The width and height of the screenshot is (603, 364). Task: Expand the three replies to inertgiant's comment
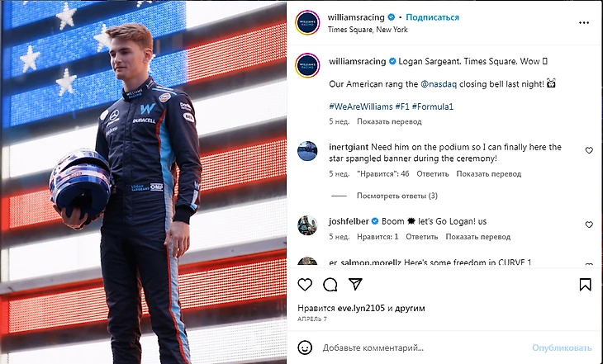[396, 196]
